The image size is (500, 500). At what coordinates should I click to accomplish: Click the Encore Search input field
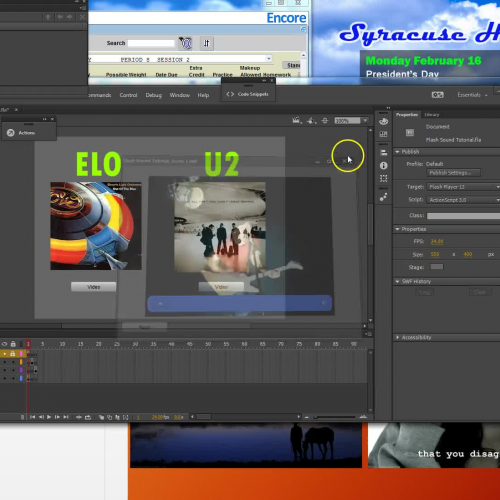[x=151, y=43]
